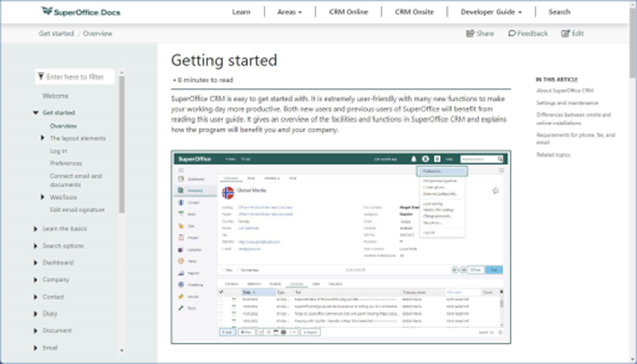Screen dimensions: 637x364
Task: Select the Dashboard icon in the CRM sidebar
Action: (180, 179)
